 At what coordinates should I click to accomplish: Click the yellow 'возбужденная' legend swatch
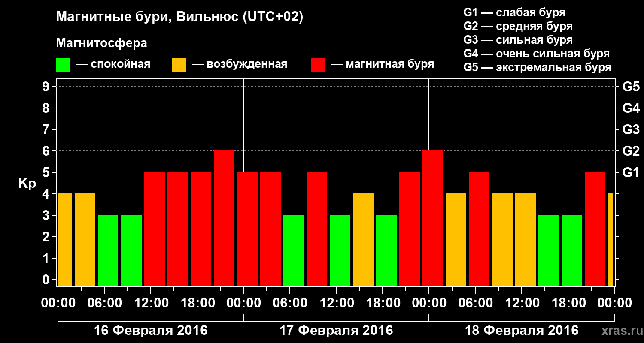[x=179, y=65]
